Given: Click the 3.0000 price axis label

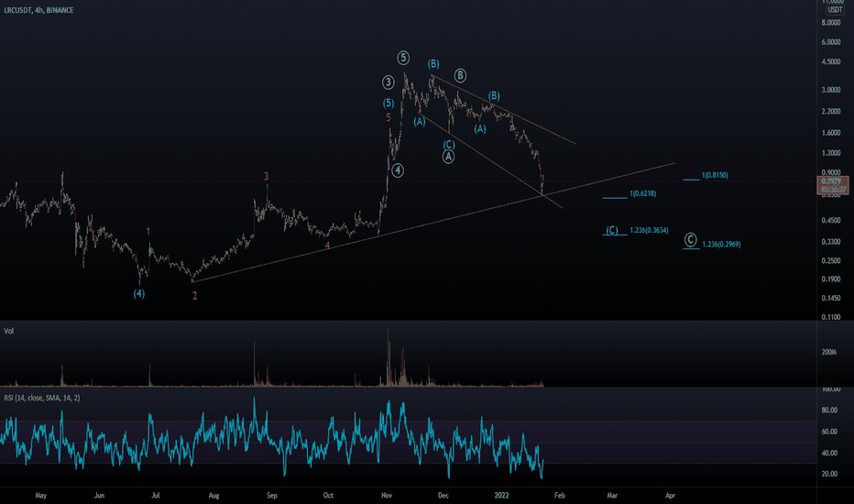Looking at the screenshot, I should click(831, 90).
